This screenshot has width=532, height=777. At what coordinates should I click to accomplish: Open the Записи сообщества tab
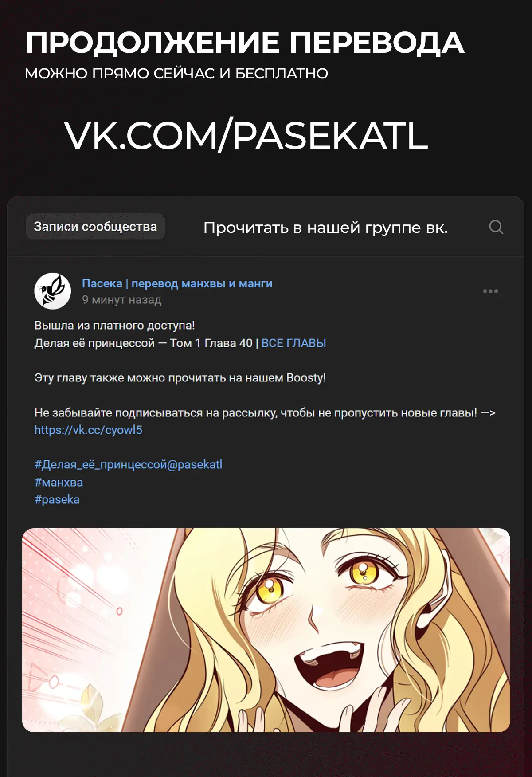(x=95, y=227)
